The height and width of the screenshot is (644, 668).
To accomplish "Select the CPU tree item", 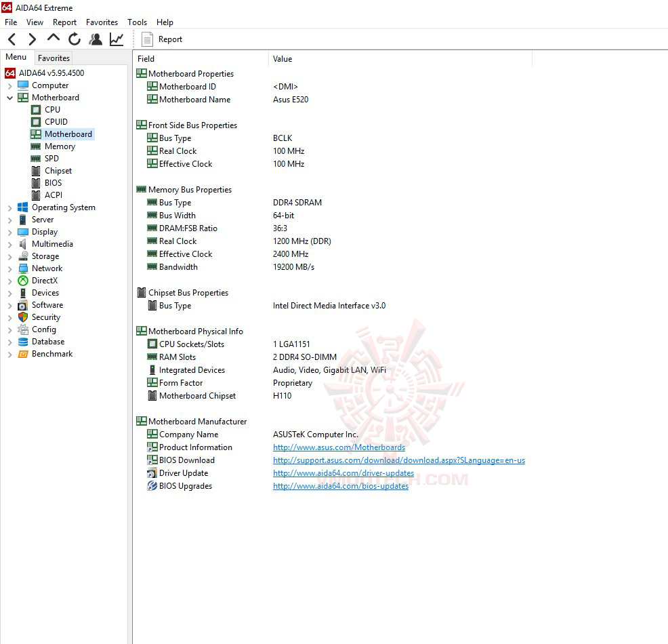I will tap(52, 110).
